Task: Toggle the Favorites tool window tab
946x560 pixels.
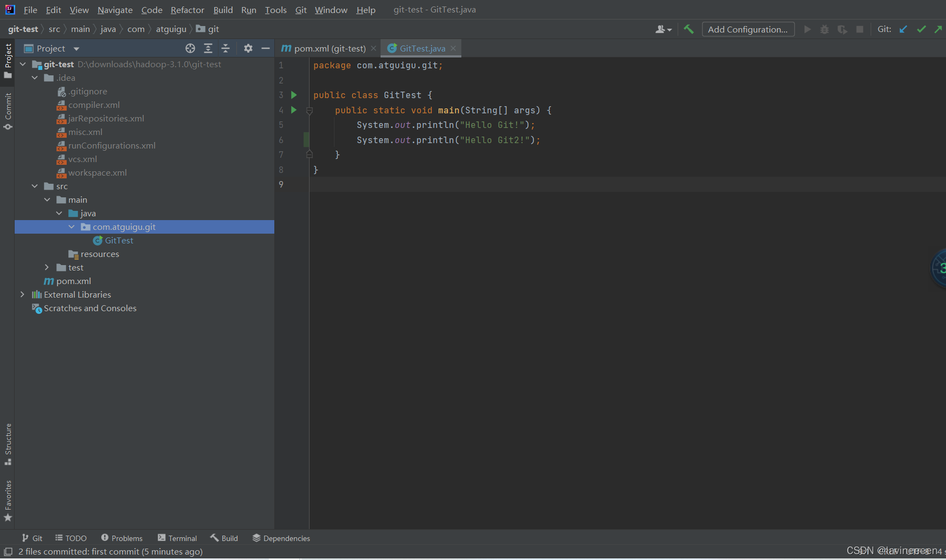Action: (8, 500)
